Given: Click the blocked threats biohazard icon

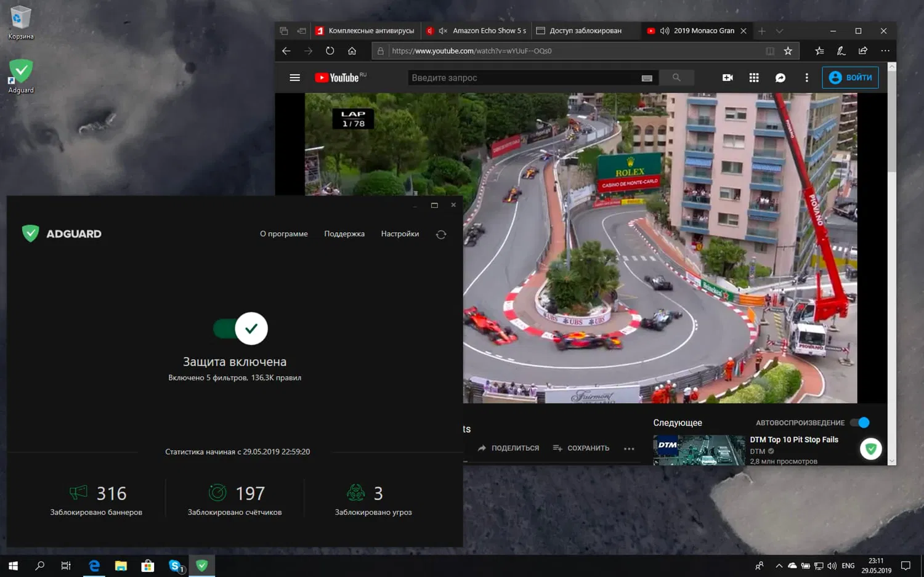Looking at the screenshot, I should (356, 493).
